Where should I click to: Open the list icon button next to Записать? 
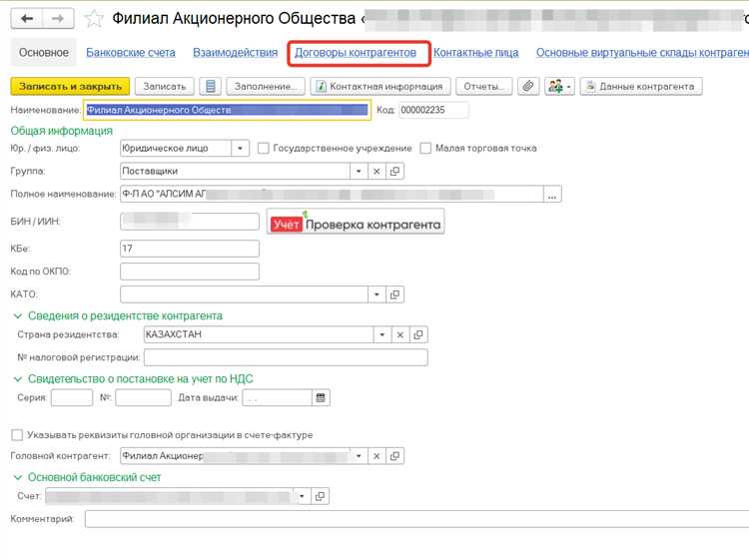pos(210,87)
